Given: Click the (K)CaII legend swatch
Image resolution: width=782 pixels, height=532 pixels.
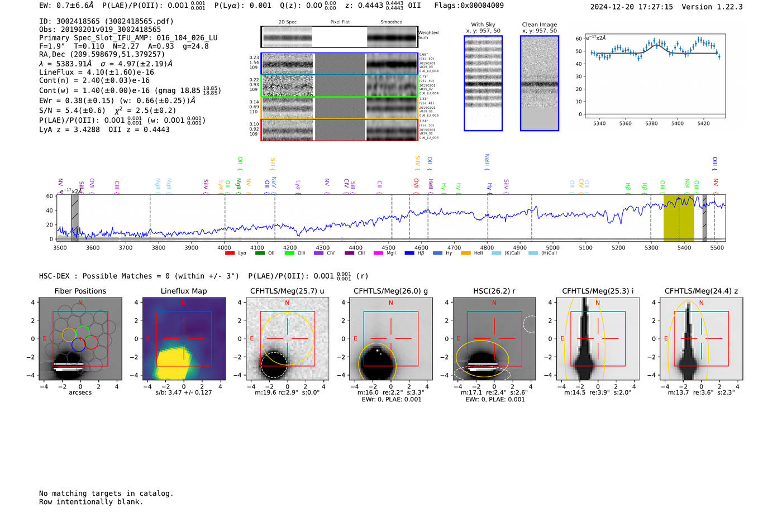Looking at the screenshot, I should tap(496, 253).
